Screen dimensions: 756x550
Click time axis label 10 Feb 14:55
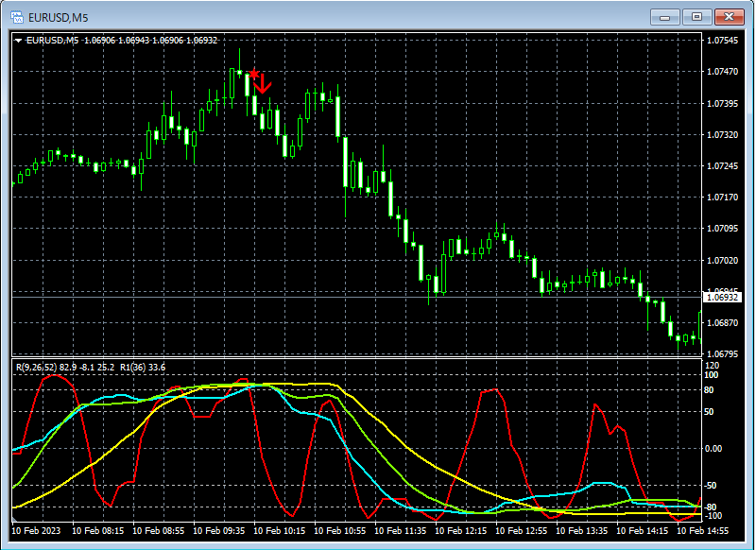point(703,531)
